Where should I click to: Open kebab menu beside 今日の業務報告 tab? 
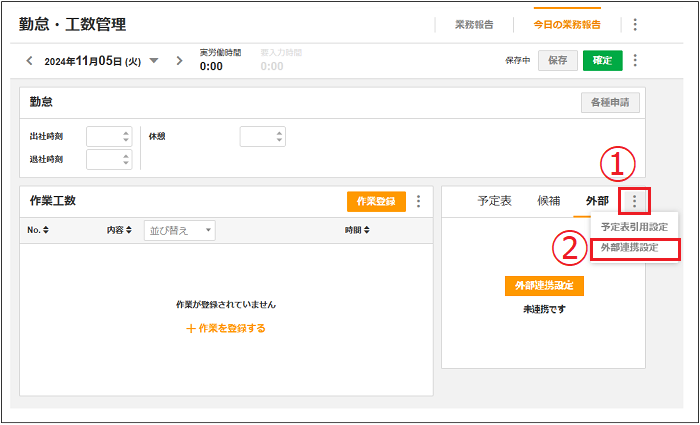635,25
